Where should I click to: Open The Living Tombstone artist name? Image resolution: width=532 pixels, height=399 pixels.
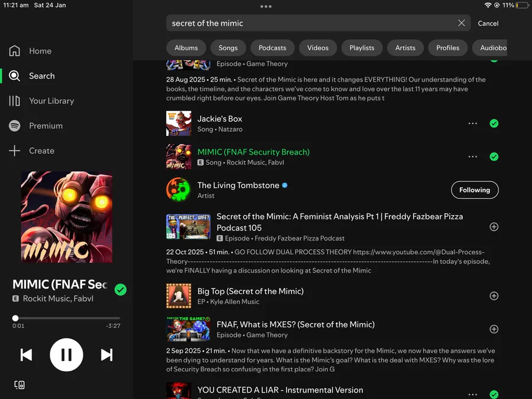(x=238, y=185)
